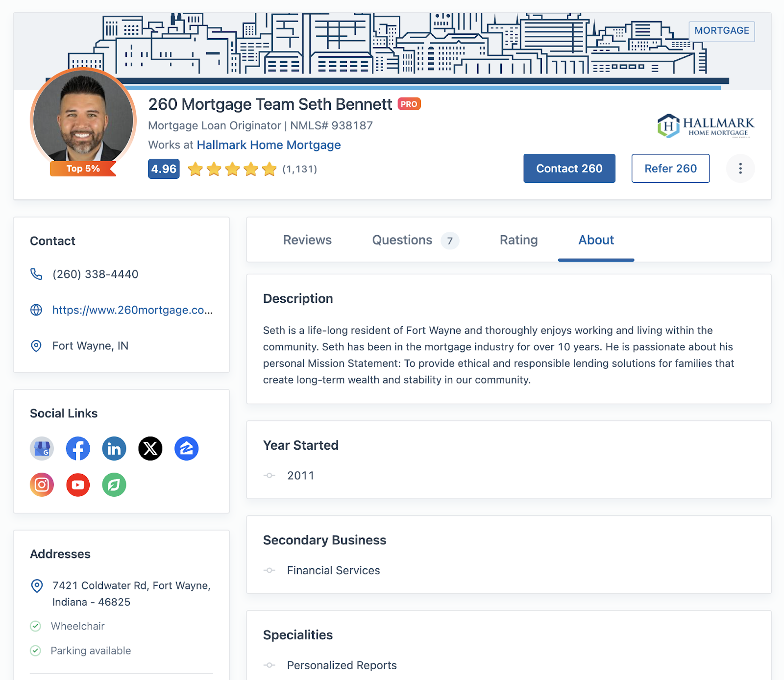This screenshot has height=680, width=784.
Task: Click the Year Started heading
Action: point(301,445)
